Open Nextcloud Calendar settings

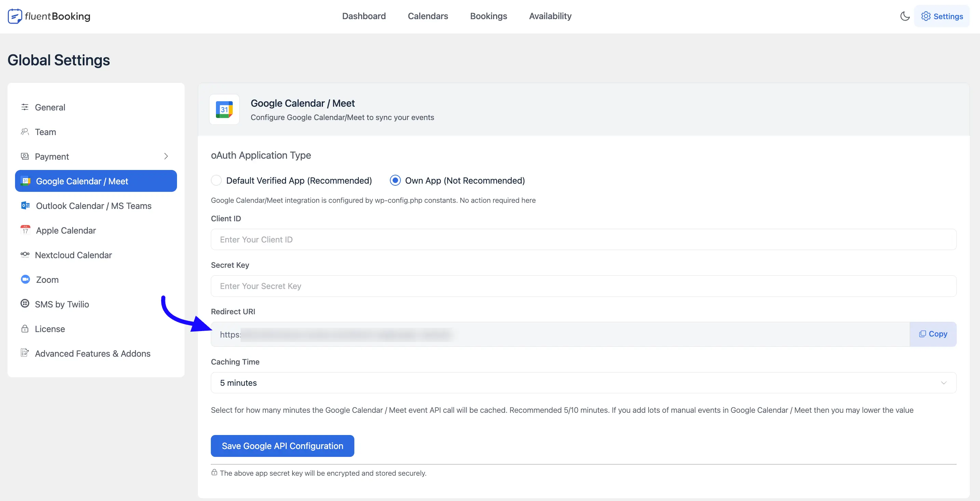tap(96, 255)
